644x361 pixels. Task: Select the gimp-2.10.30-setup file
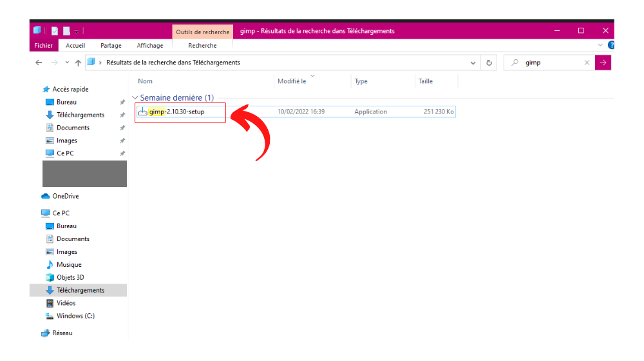coord(176,112)
